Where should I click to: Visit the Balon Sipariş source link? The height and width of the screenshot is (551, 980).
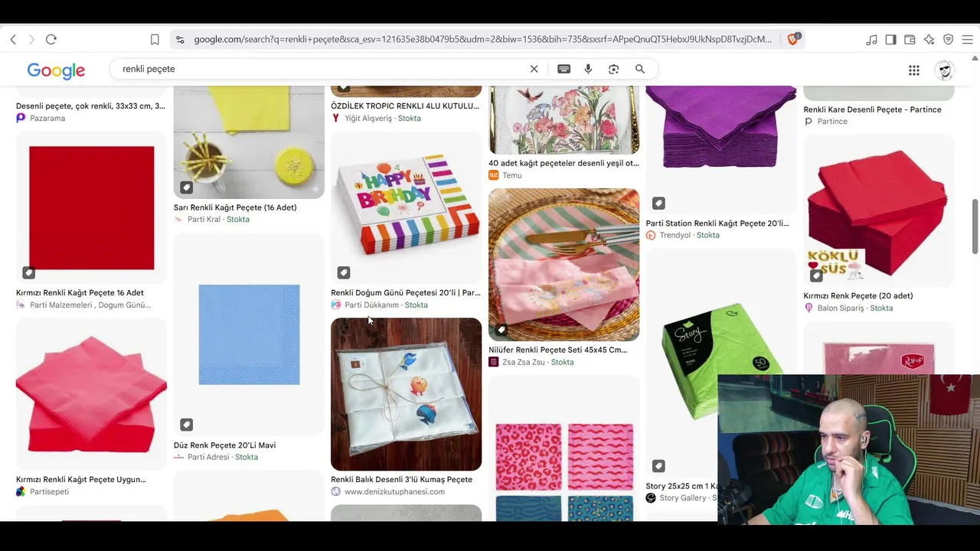coord(841,308)
